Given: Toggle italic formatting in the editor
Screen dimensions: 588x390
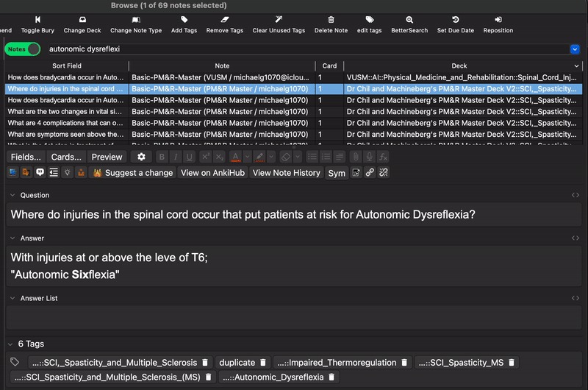Looking at the screenshot, I should tap(175, 157).
